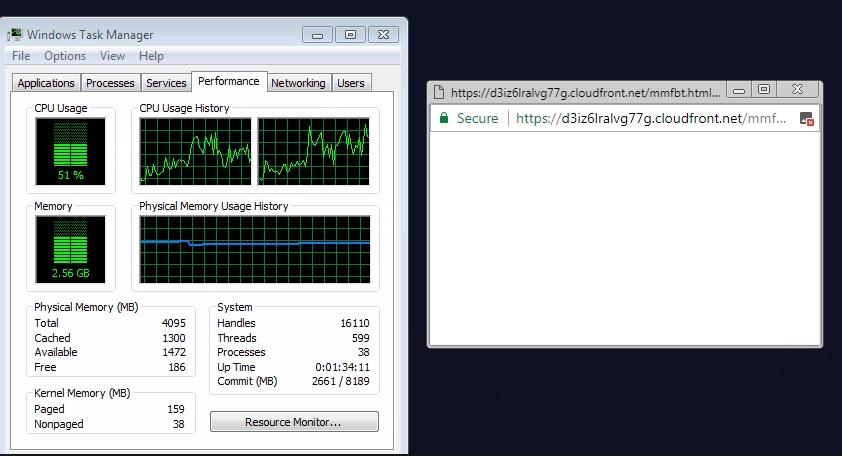The width and height of the screenshot is (842, 456).
Task: Click the blocked pop-up icon in address bar
Action: pos(807,119)
